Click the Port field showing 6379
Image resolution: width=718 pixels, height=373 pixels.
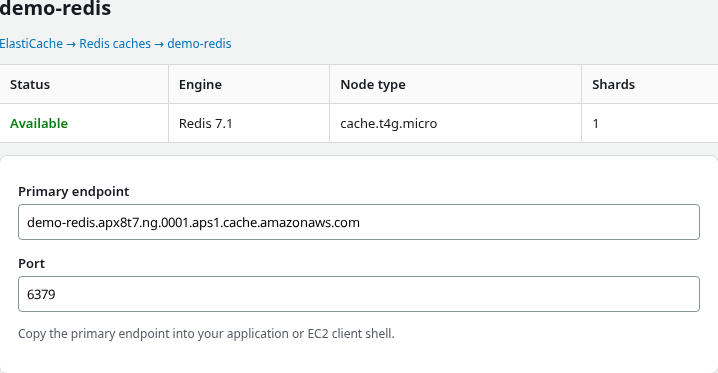[359, 294]
